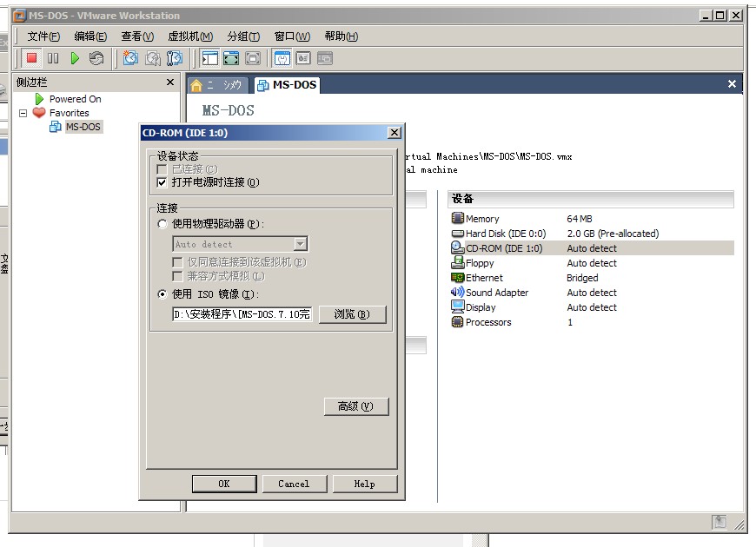Toggle the 已连接(C) checkbox

(x=162, y=169)
